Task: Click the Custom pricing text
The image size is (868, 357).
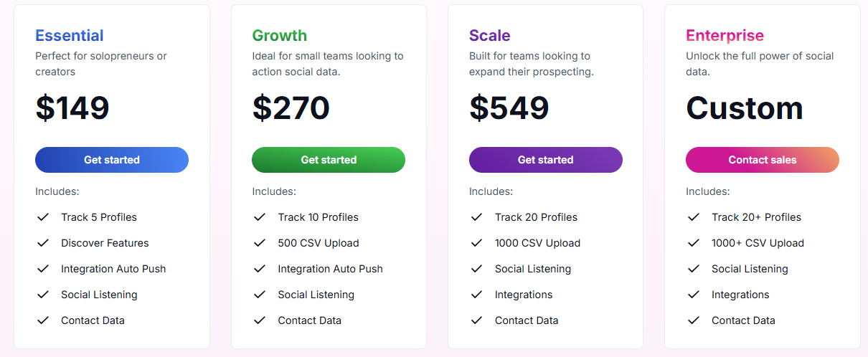Action: click(x=745, y=108)
